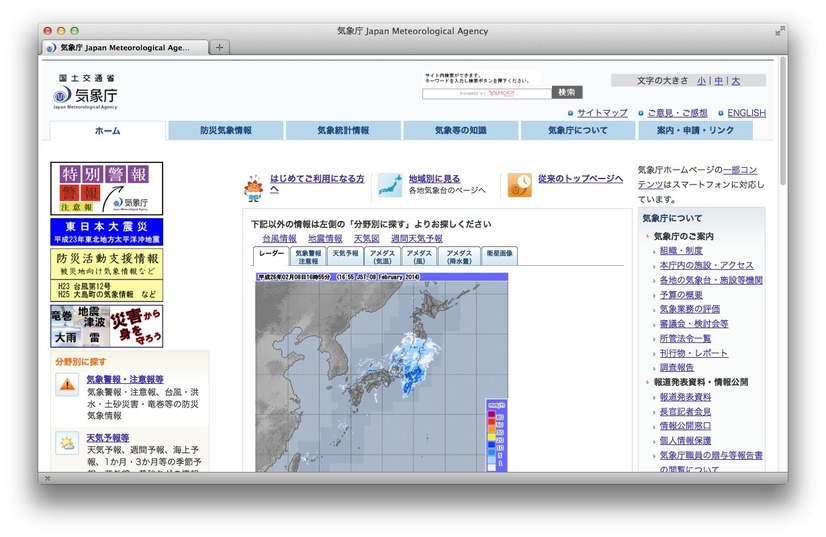Open the 審議会・検討会等 link
Image resolution: width=826 pixels, height=537 pixels.
coord(694,324)
